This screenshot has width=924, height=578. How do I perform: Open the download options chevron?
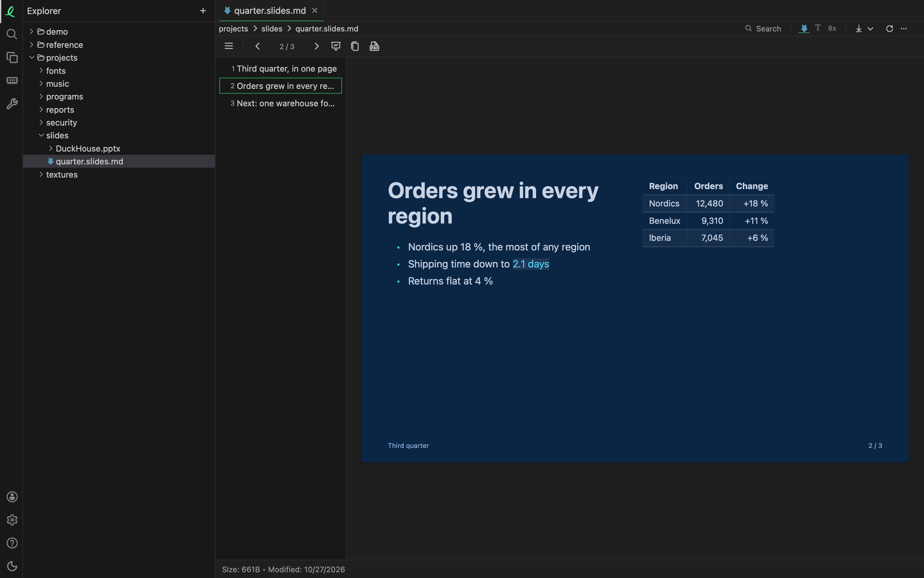pyautogui.click(x=870, y=29)
